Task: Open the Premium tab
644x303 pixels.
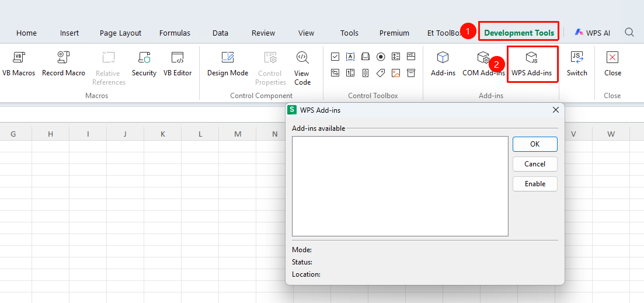Action: [394, 33]
